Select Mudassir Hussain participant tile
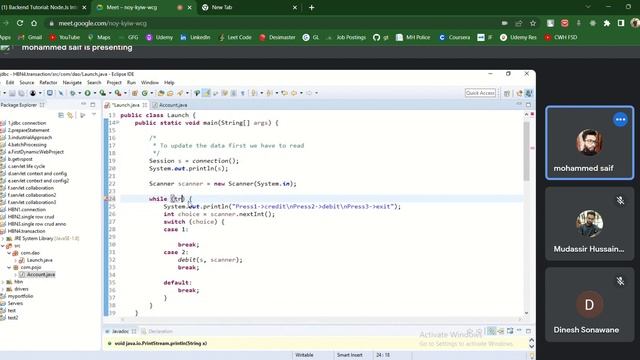 point(589,224)
